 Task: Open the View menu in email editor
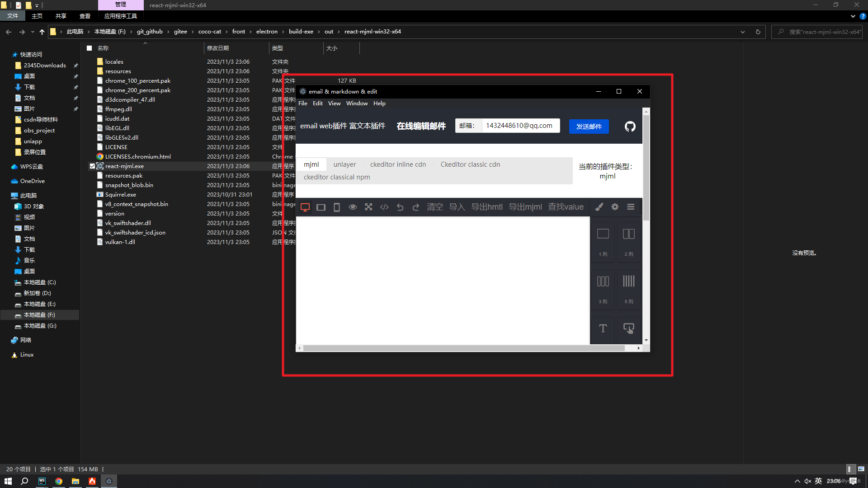pos(334,103)
